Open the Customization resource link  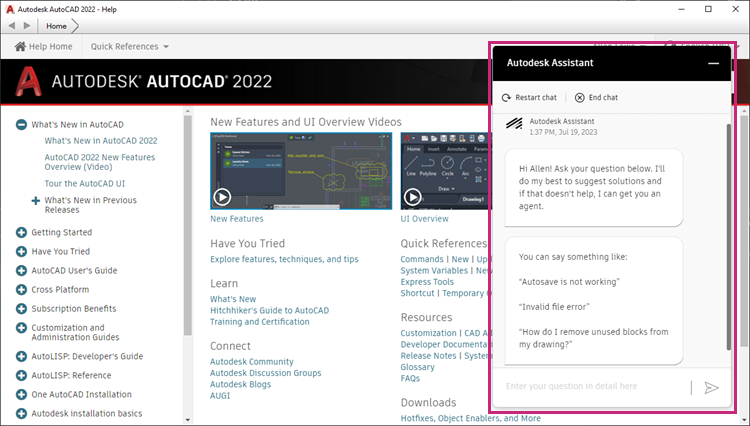click(428, 333)
